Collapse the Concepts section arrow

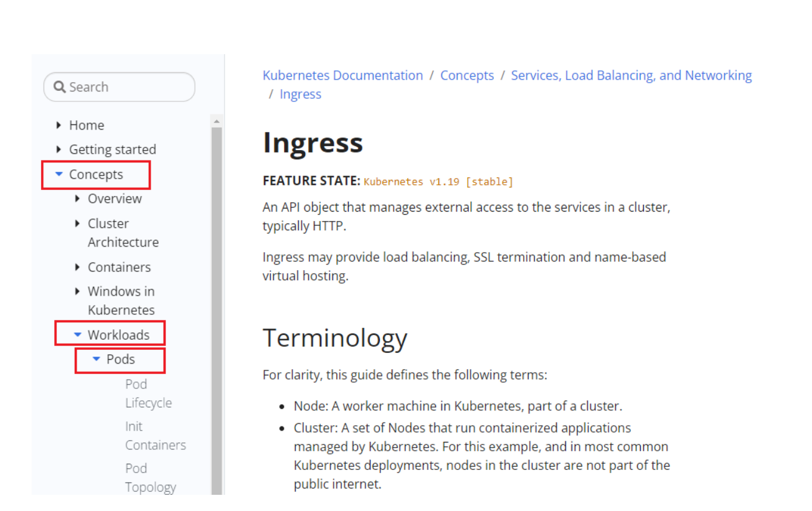pos(59,174)
